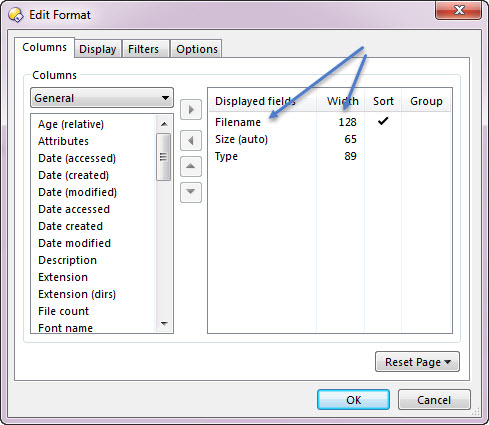489x425 pixels.
Task: Click the add-field right arrow button
Action: click(x=191, y=109)
